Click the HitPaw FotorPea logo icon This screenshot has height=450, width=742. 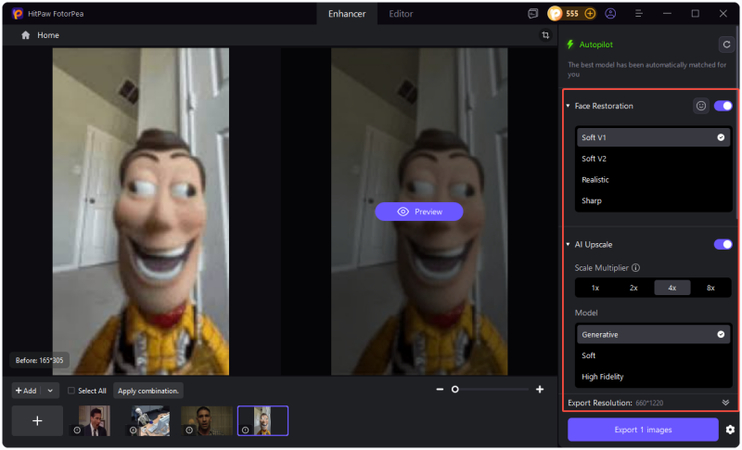click(18, 14)
